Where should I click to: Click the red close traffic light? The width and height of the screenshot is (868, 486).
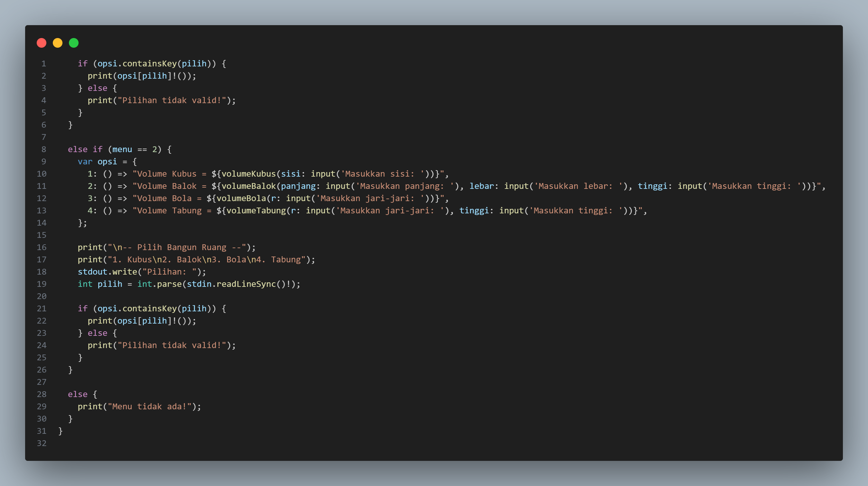click(x=42, y=43)
